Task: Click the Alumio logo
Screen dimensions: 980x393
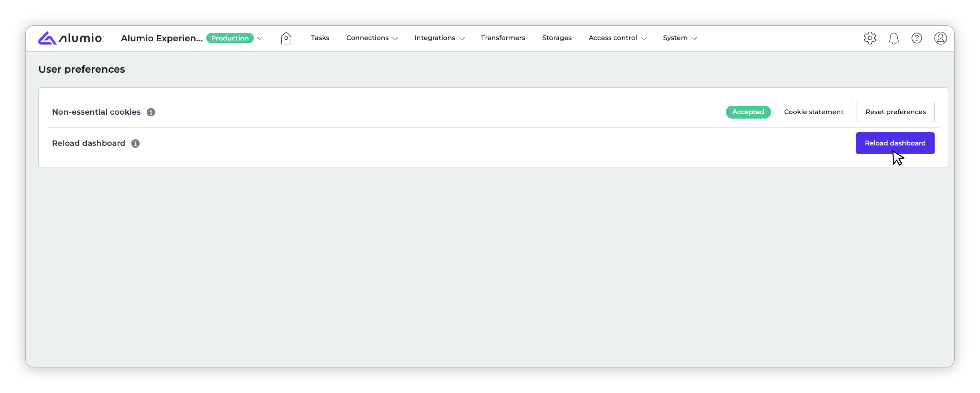Action: 71,38
